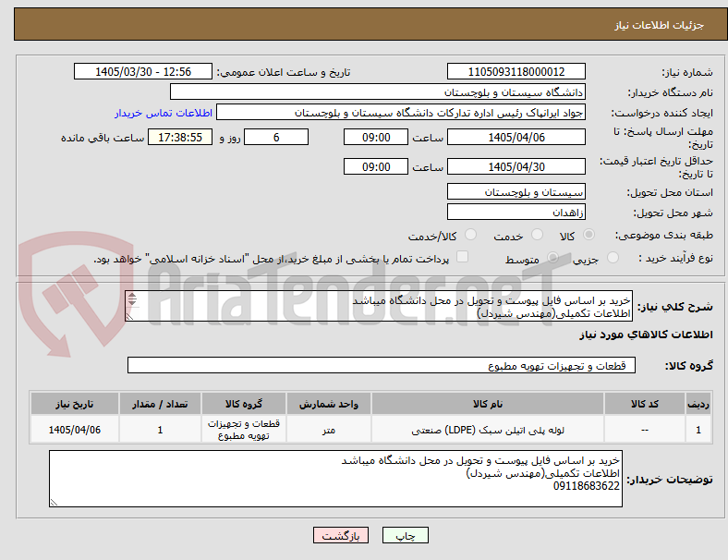Select the کالا/خدمت radio button
The image size is (728, 560).
click(471, 235)
